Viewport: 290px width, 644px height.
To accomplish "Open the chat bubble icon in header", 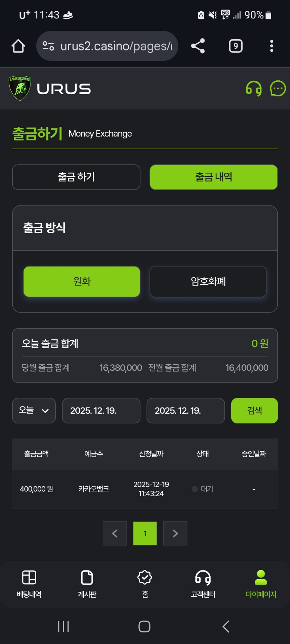I will (278, 89).
